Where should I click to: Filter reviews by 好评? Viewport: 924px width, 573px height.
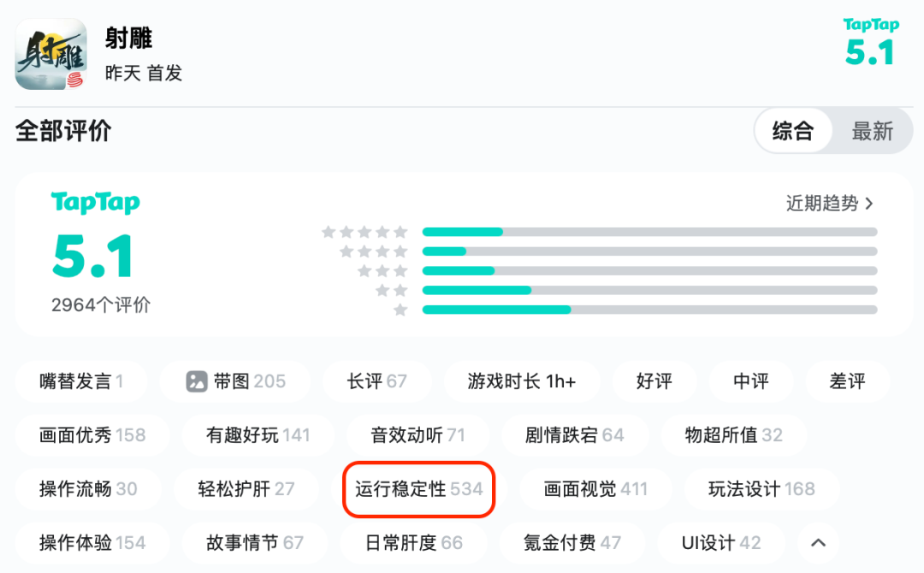pyautogui.click(x=654, y=381)
